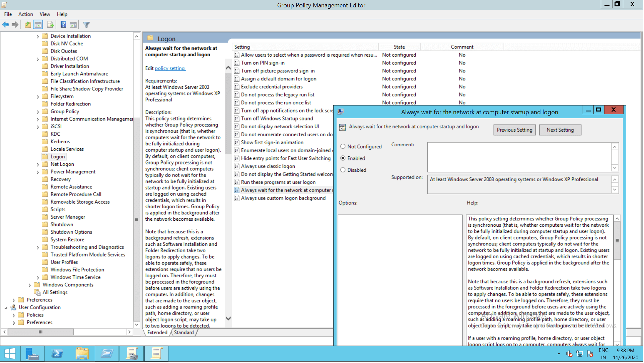644x363 pixels.
Task: Expand the Group Policy tree node
Action: [38, 112]
